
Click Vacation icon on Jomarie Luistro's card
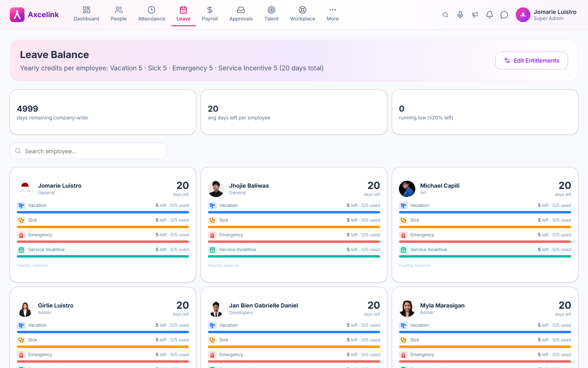[x=21, y=206]
